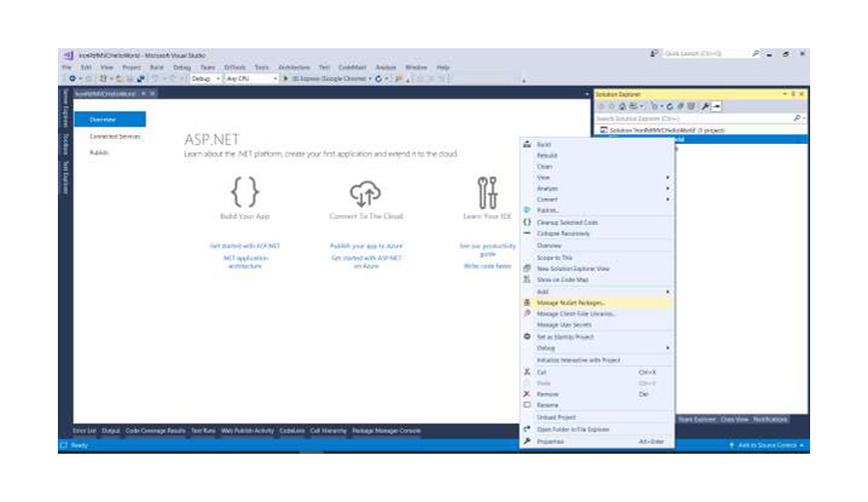
Task: Click Add to Source Control in status bar
Action: point(767,445)
